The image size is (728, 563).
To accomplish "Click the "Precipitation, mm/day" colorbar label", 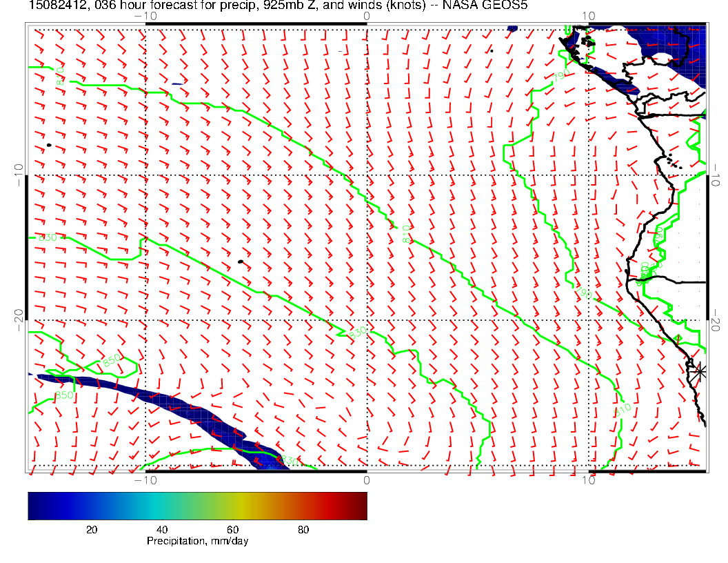I will [x=197, y=542].
